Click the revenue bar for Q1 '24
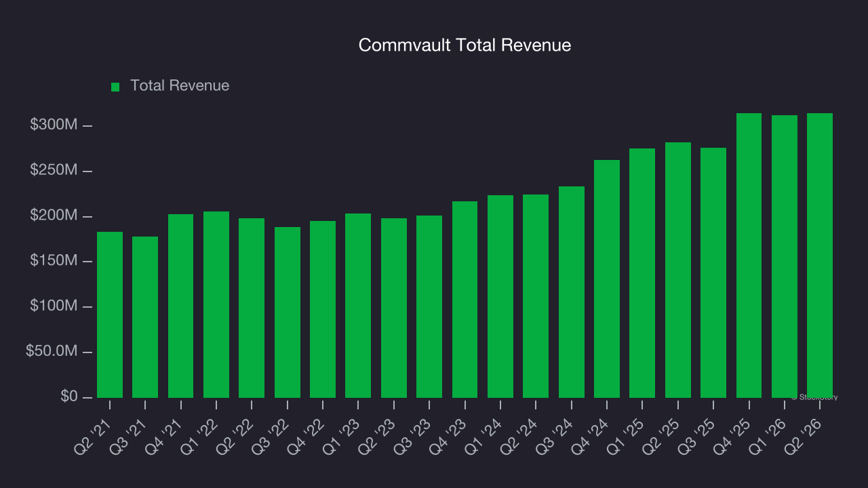 click(500, 296)
